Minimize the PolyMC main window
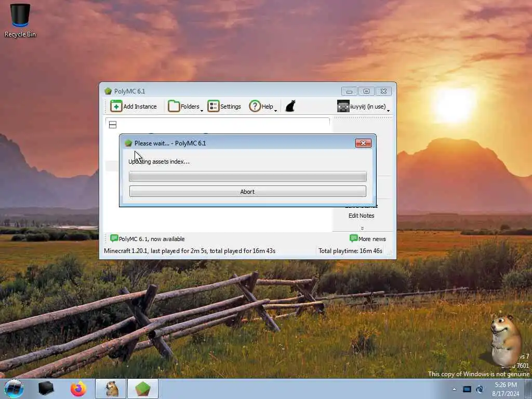The image size is (532, 399). [349, 91]
